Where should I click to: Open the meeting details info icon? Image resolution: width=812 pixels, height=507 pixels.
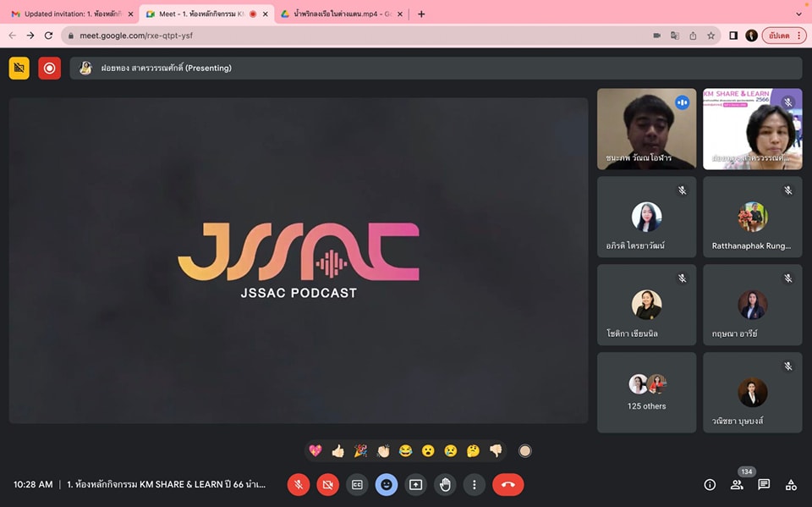tap(710, 485)
